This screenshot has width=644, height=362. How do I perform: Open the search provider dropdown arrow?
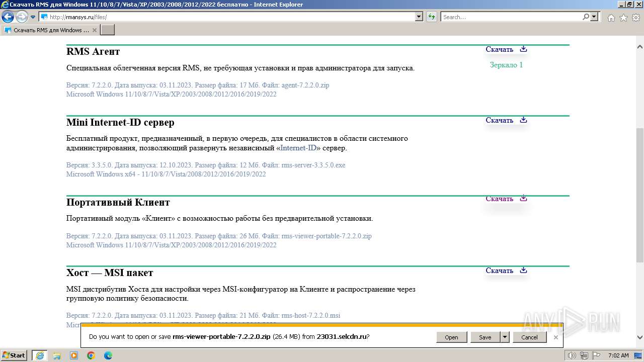[x=595, y=17]
